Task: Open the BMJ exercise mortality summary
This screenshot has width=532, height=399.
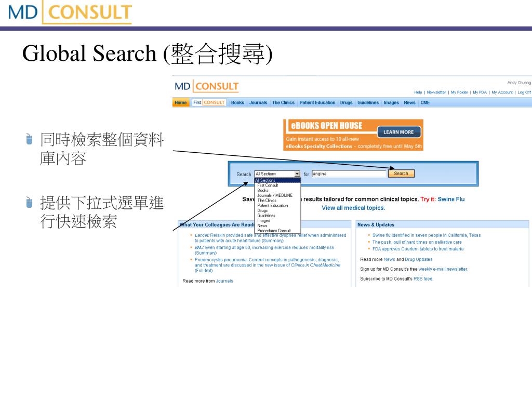Action: pos(264,250)
